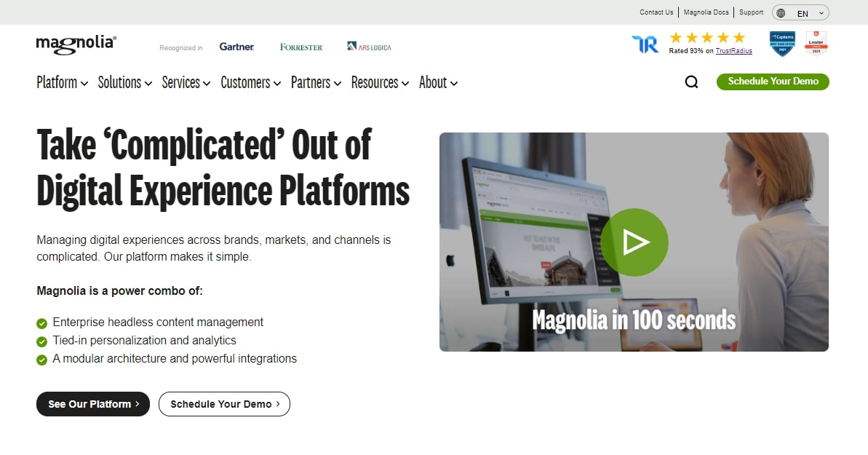
Task: Expand the Customers menu
Action: click(x=251, y=82)
